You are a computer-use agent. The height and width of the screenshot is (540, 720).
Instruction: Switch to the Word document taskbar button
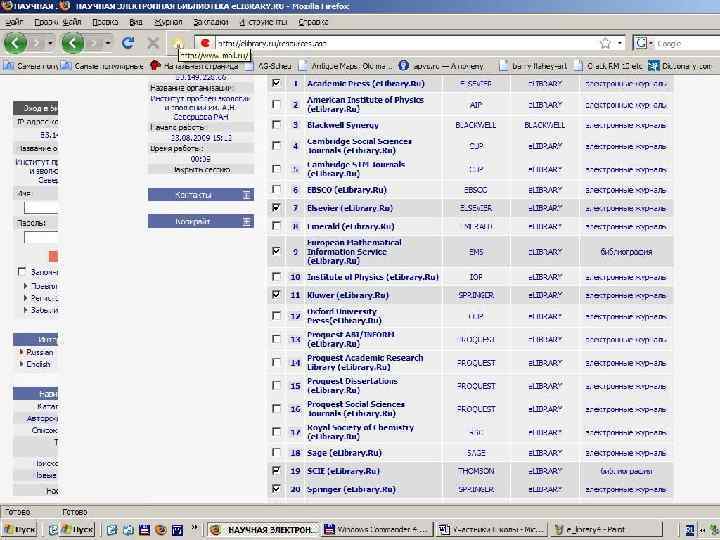[x=491, y=529]
